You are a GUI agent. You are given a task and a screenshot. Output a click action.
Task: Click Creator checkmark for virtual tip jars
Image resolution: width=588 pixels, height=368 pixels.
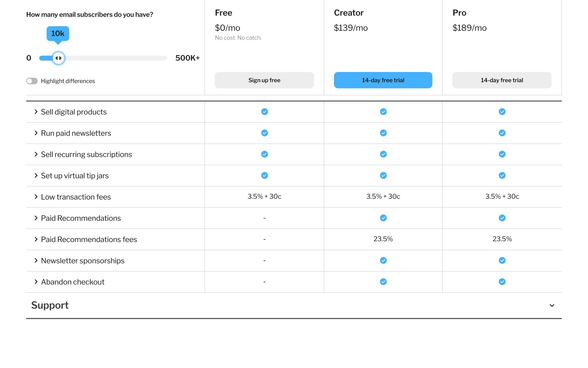pos(383,176)
